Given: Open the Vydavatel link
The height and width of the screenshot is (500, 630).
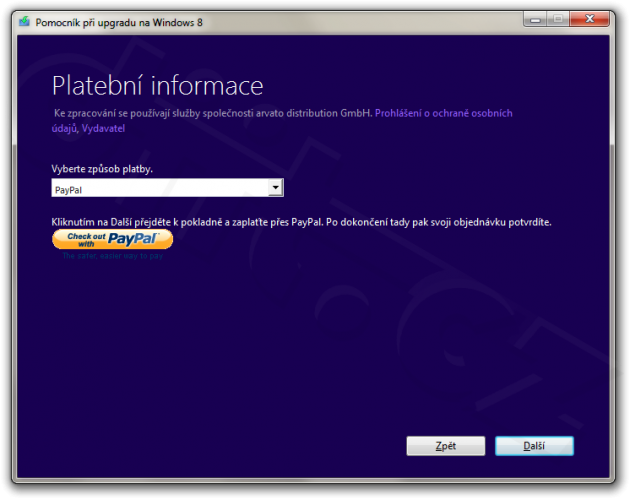Looking at the screenshot, I should point(103,129).
